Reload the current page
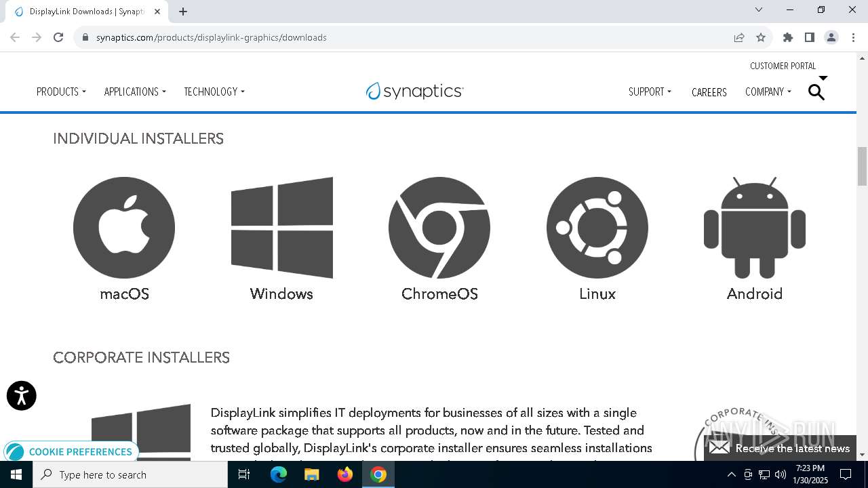The image size is (868, 488). [58, 37]
